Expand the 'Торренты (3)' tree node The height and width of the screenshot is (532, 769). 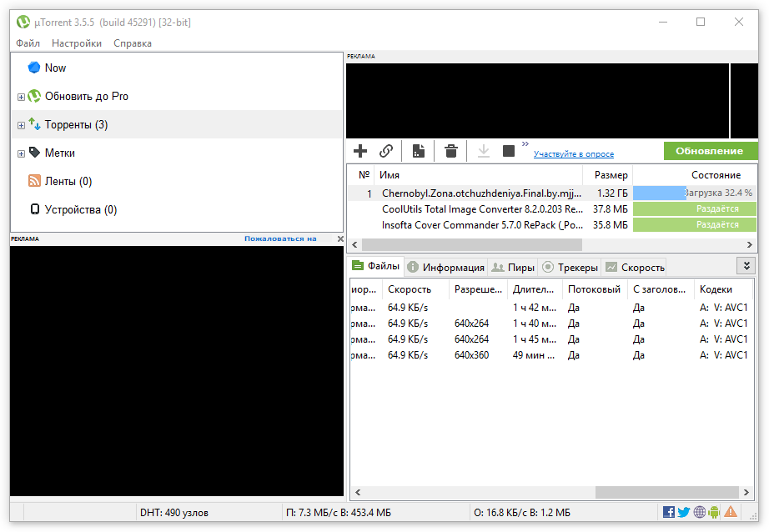click(x=21, y=126)
